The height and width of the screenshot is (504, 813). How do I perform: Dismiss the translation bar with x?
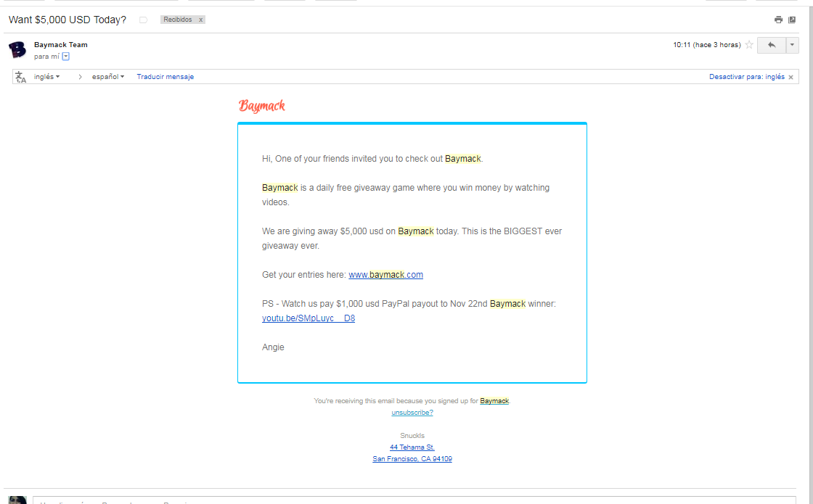[790, 77]
